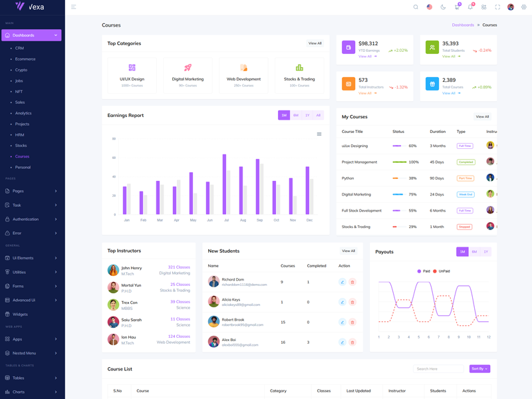This screenshot has height=399, width=532.
Task: Click delete icon for Alicia Keys
Action: click(x=352, y=302)
